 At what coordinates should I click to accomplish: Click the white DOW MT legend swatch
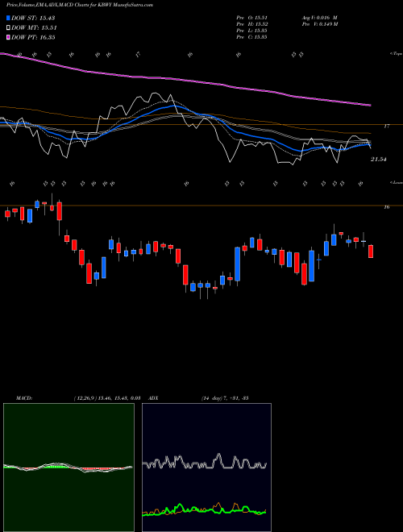pyautogui.click(x=9, y=28)
